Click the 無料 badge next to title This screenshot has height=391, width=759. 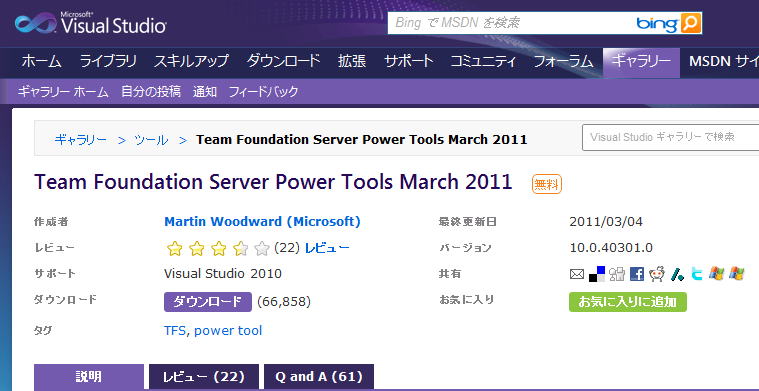click(546, 184)
